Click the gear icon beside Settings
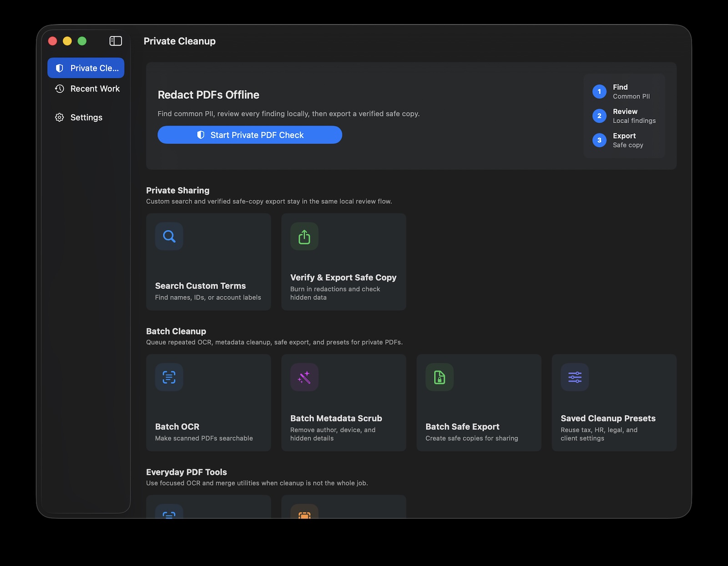Image resolution: width=728 pixels, height=566 pixels. [x=59, y=117]
